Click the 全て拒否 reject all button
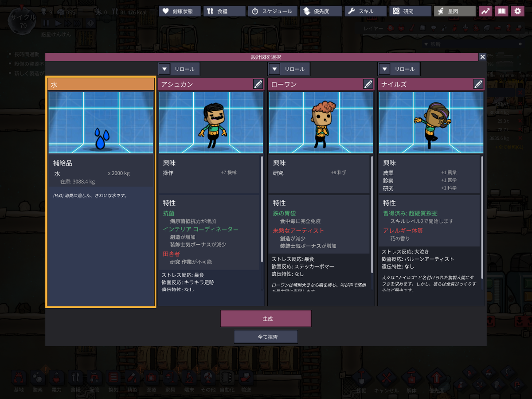Viewport: 532px width, 399px height. (266, 337)
